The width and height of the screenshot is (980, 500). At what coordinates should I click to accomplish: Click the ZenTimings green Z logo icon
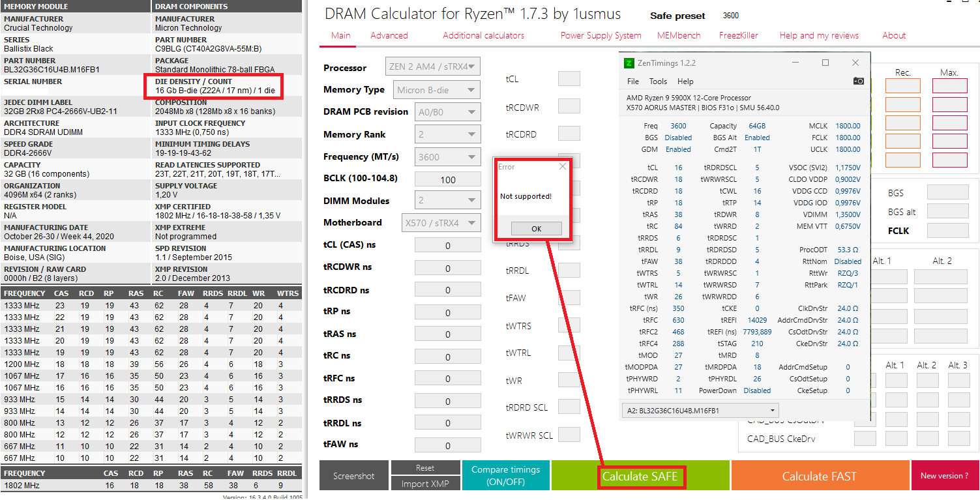(x=629, y=63)
